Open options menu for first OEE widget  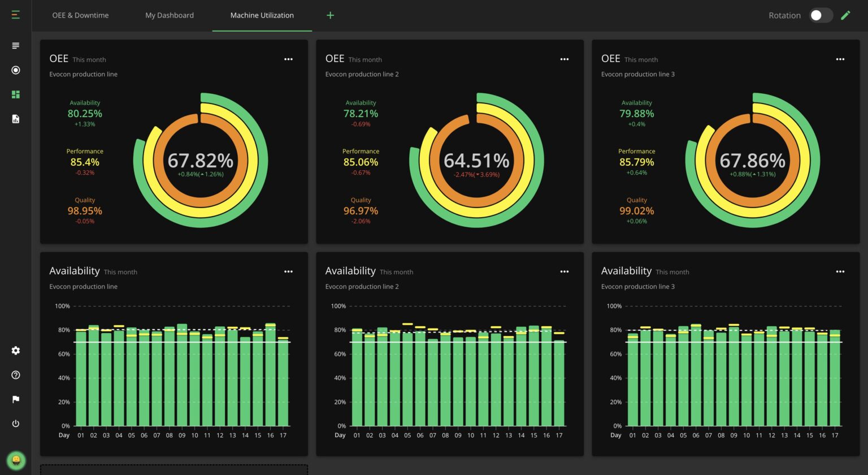click(288, 59)
